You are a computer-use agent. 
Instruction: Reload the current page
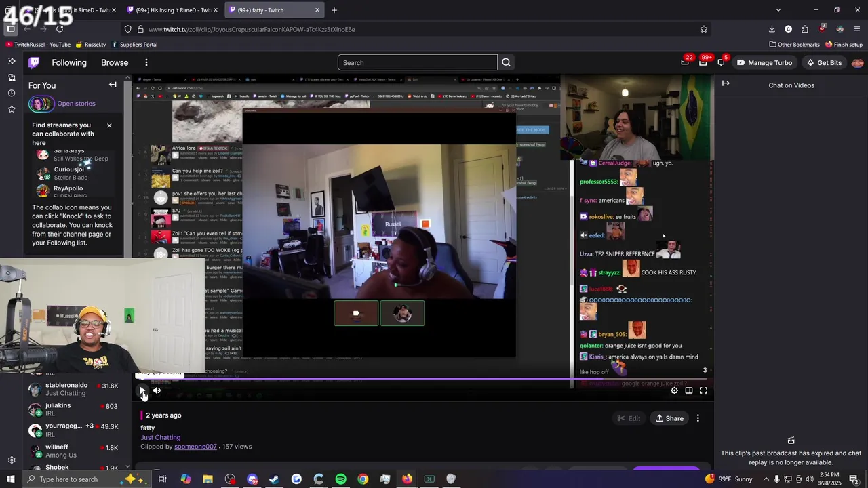[x=60, y=29]
